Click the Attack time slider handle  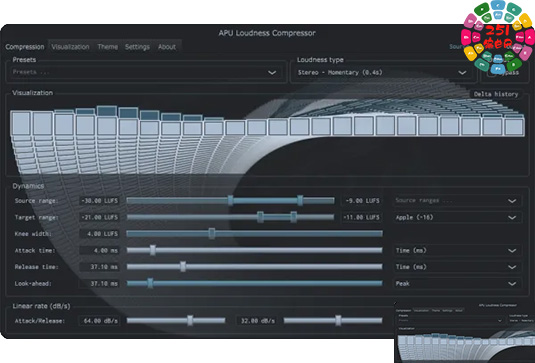pos(153,250)
